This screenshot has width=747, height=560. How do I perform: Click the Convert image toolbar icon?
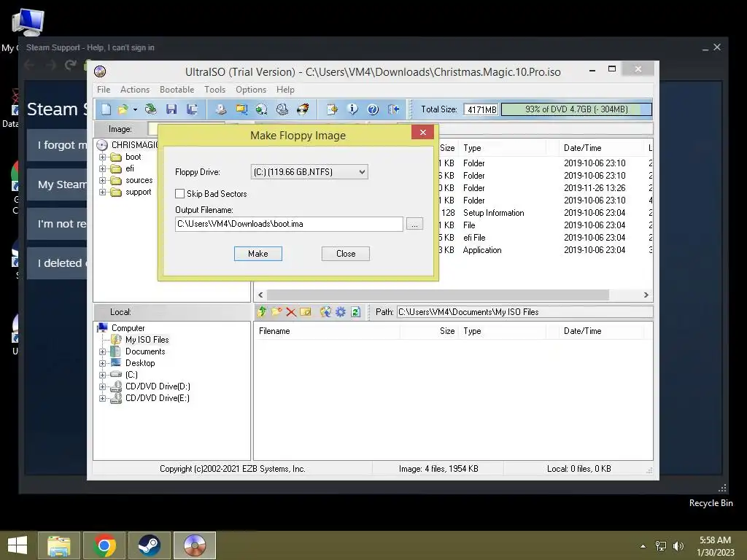pos(262,109)
